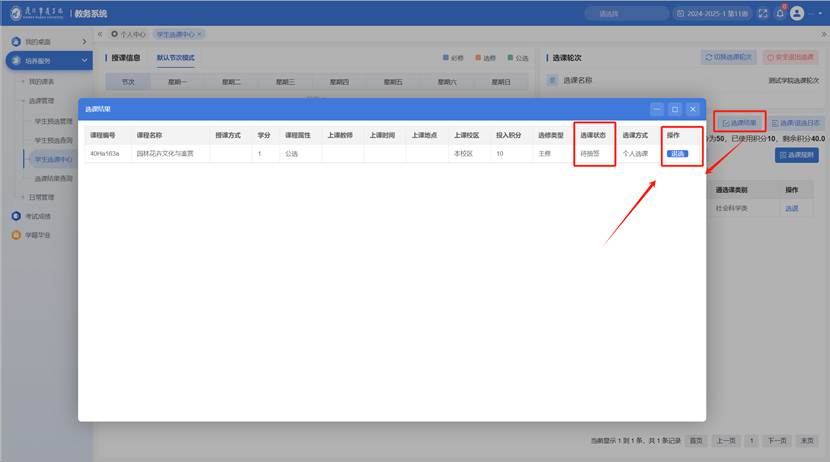Open the user avatar menu
Screen dimensions: 830x462
pos(797,13)
